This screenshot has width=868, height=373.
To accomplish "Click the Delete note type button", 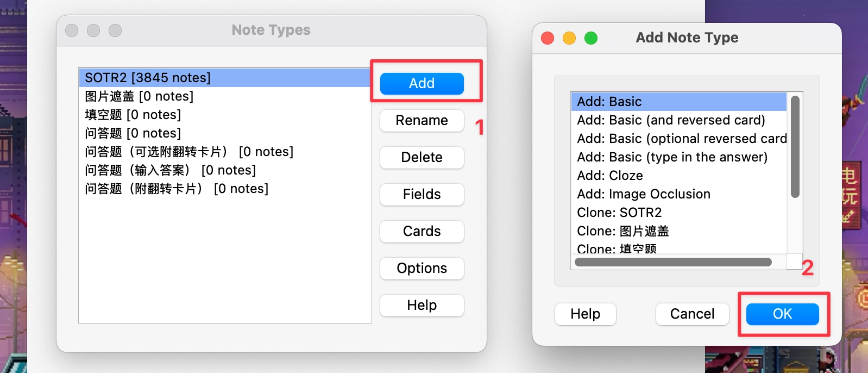I will tap(422, 158).
